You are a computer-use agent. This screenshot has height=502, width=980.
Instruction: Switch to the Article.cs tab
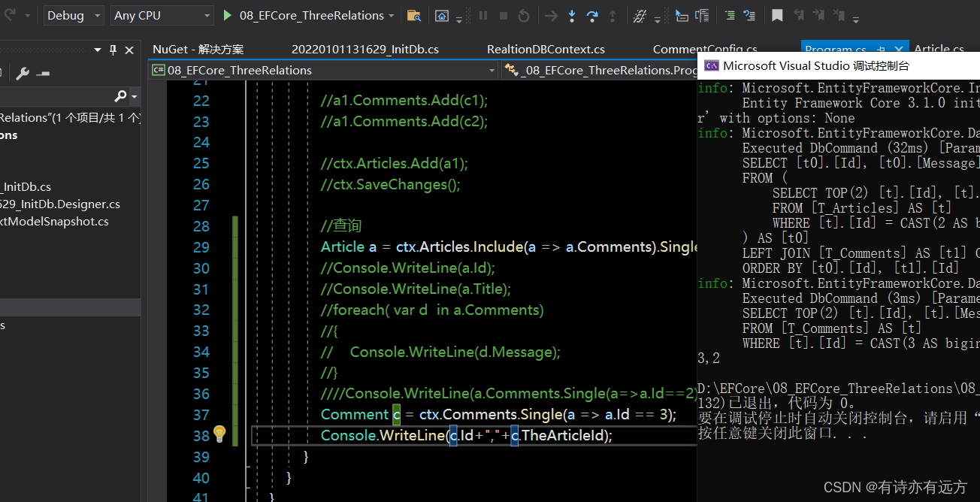point(939,50)
